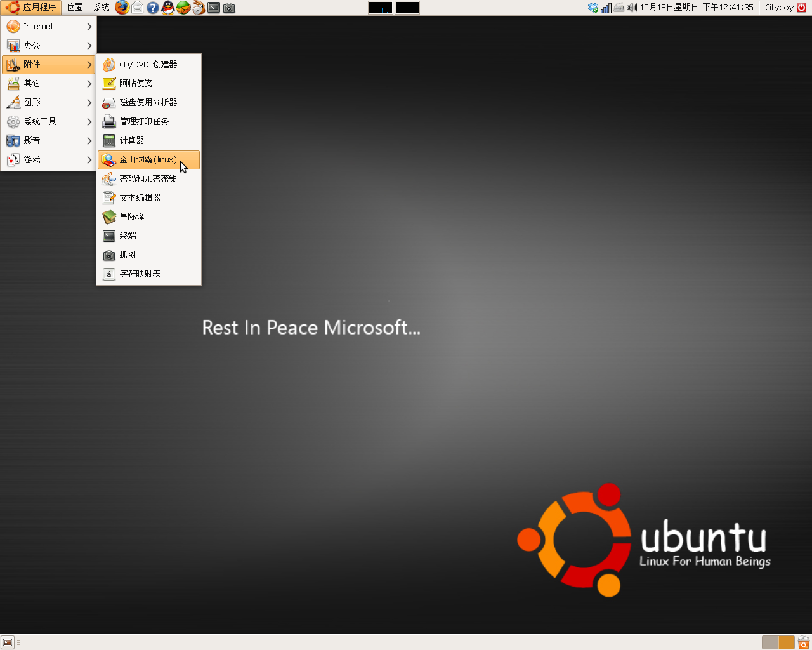Open 密码和加密密钥 entry
812x650 pixels.
point(149,178)
